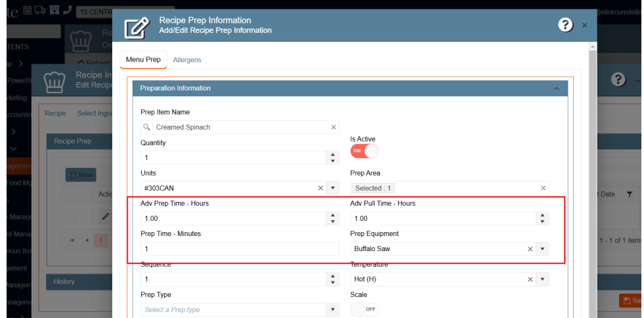The image size is (644, 318).
Task: Open the Recipe tab in background window
Action: pyautogui.click(x=55, y=113)
